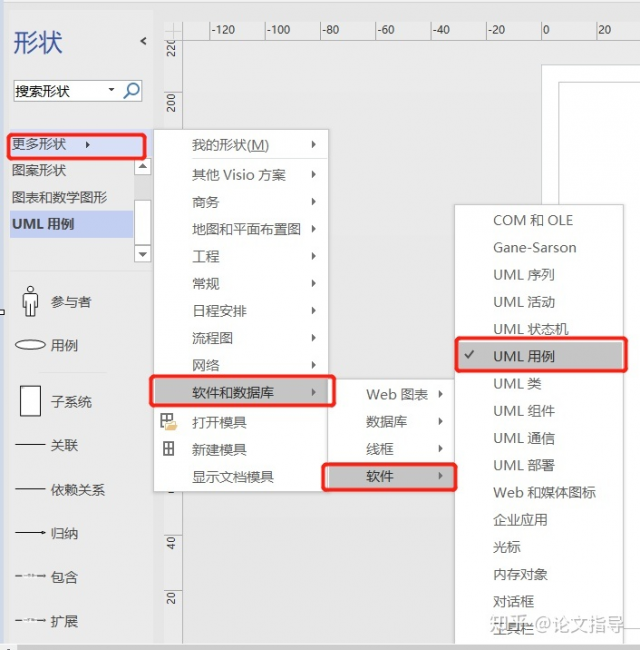Select 企业应用 stencil
This screenshot has height=650, width=640.
tap(539, 519)
